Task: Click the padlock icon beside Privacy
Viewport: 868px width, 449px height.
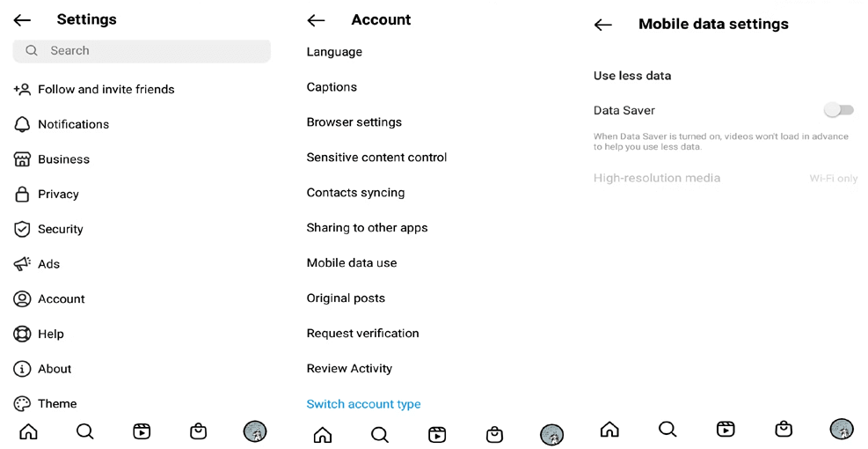Action: (22, 194)
